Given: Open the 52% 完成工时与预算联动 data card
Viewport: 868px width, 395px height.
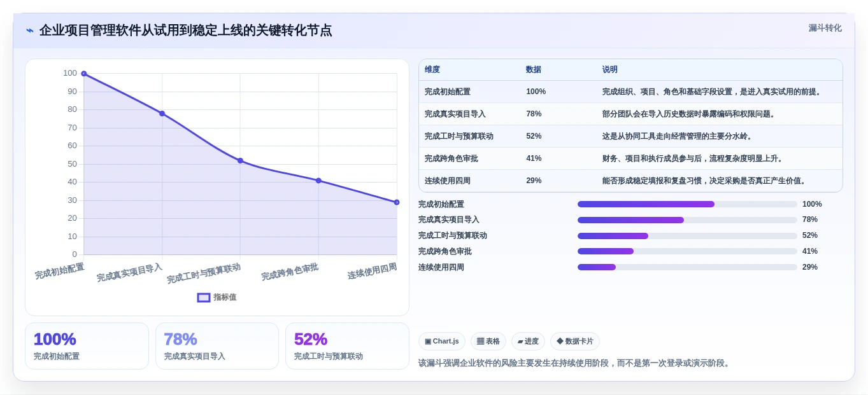Looking at the screenshot, I should click(x=347, y=346).
